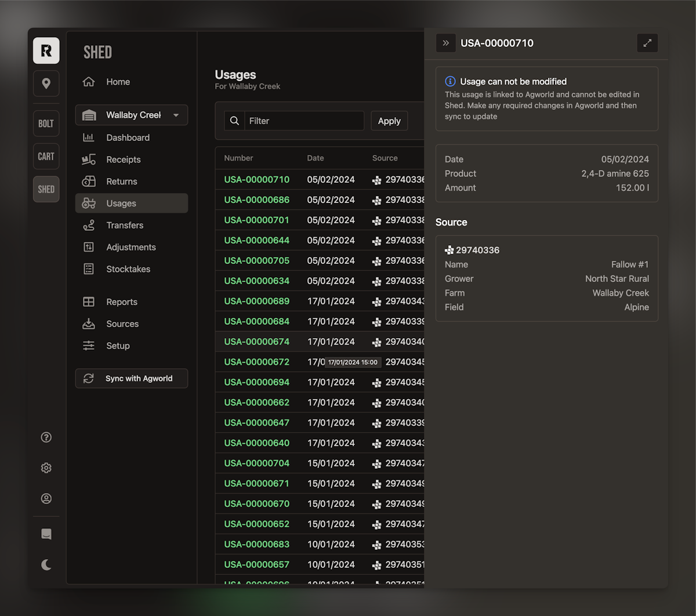Open the CART app from sidebar

[x=46, y=157]
